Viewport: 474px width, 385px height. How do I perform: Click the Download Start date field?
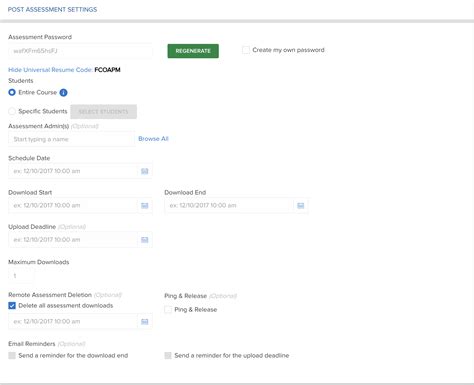point(73,205)
